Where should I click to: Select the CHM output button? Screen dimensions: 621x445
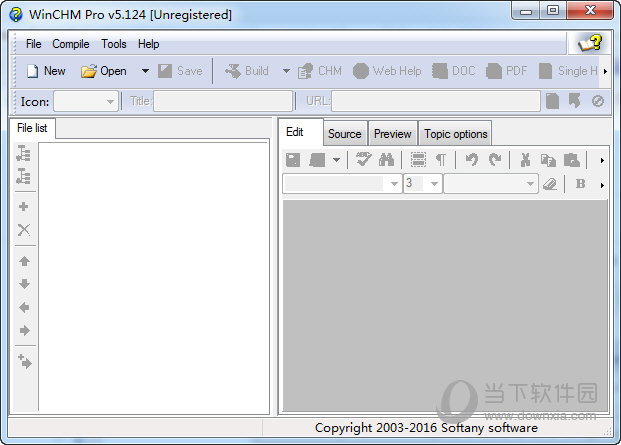(x=320, y=71)
